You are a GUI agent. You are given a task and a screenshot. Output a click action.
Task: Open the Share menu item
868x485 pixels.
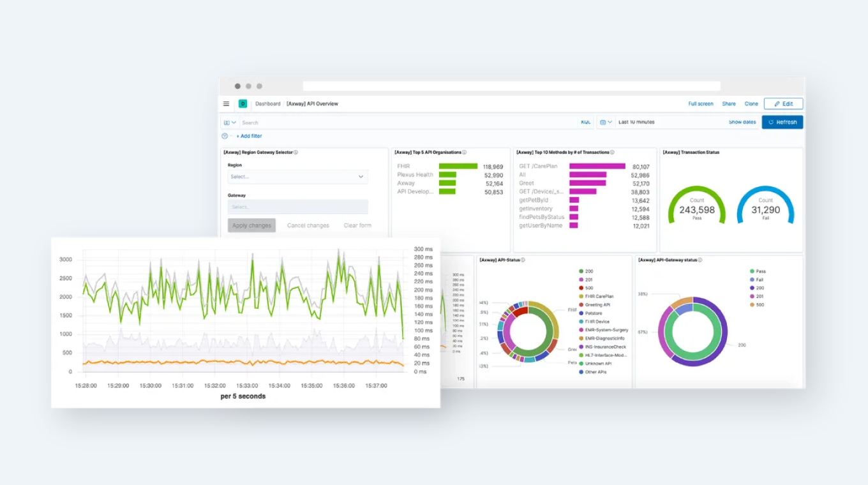pyautogui.click(x=728, y=104)
